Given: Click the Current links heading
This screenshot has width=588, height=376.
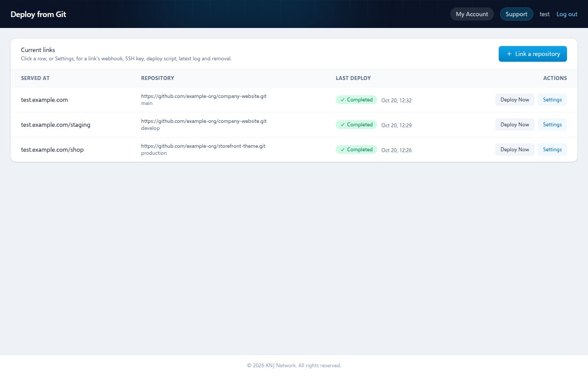Looking at the screenshot, I should (38, 50).
